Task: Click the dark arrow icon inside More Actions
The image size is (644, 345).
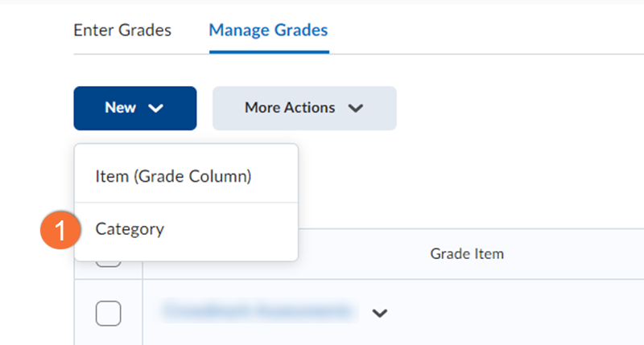Action: point(355,109)
